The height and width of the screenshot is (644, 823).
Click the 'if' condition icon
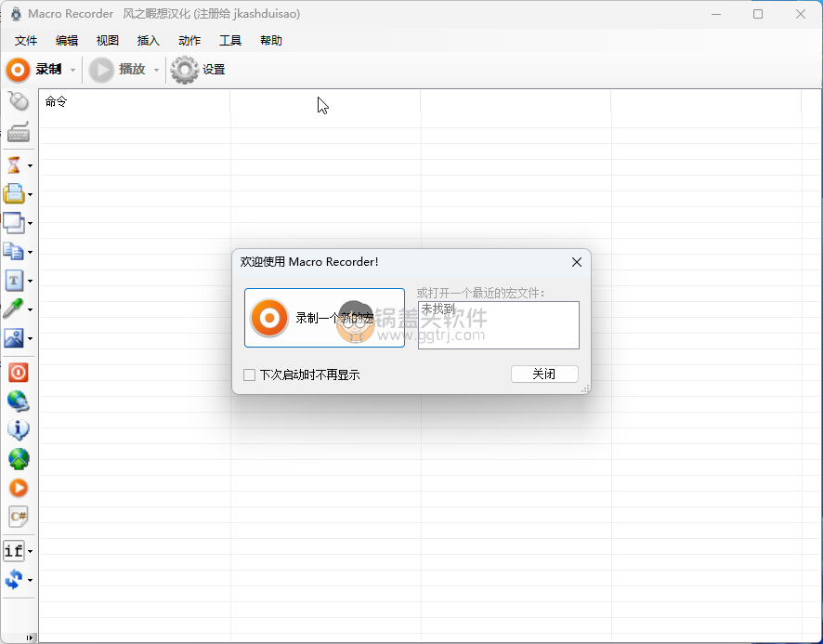14,551
